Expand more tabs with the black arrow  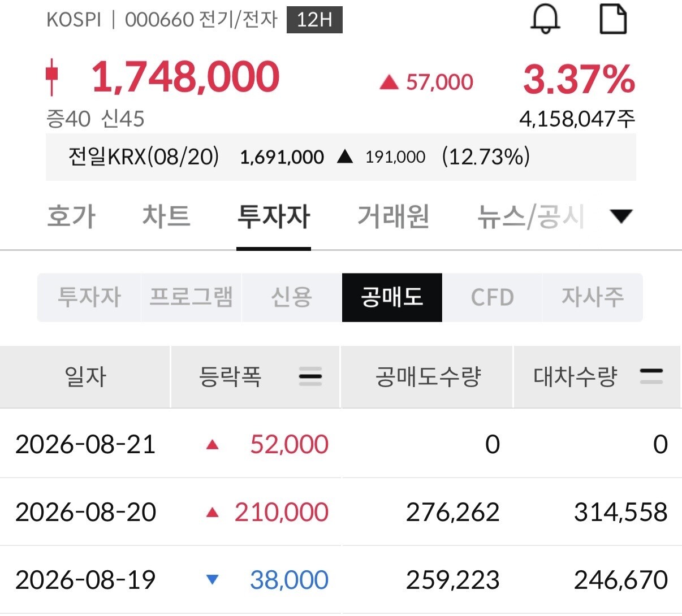(x=621, y=216)
